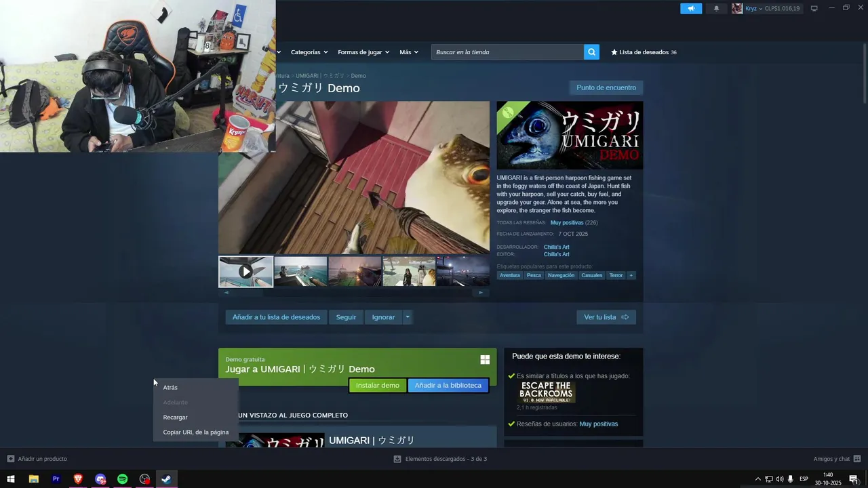
Task: Click the volume icon in the system tray
Action: tap(779, 479)
